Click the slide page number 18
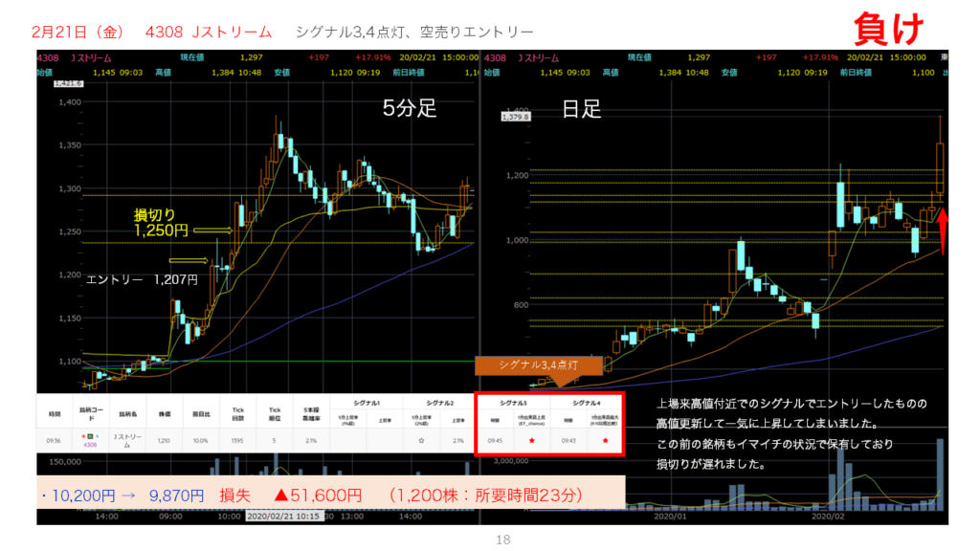This screenshot has height=551, width=980. click(x=503, y=540)
